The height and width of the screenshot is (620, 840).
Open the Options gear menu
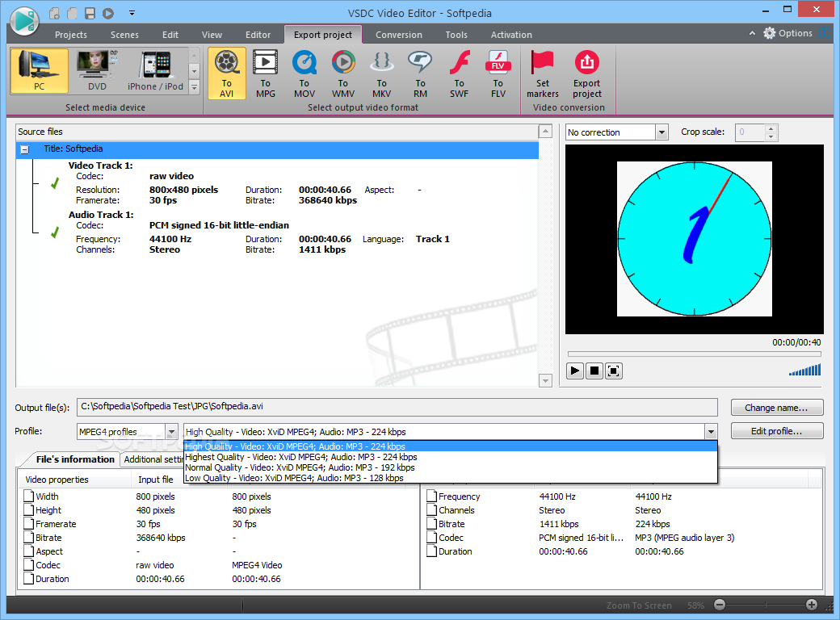click(787, 33)
